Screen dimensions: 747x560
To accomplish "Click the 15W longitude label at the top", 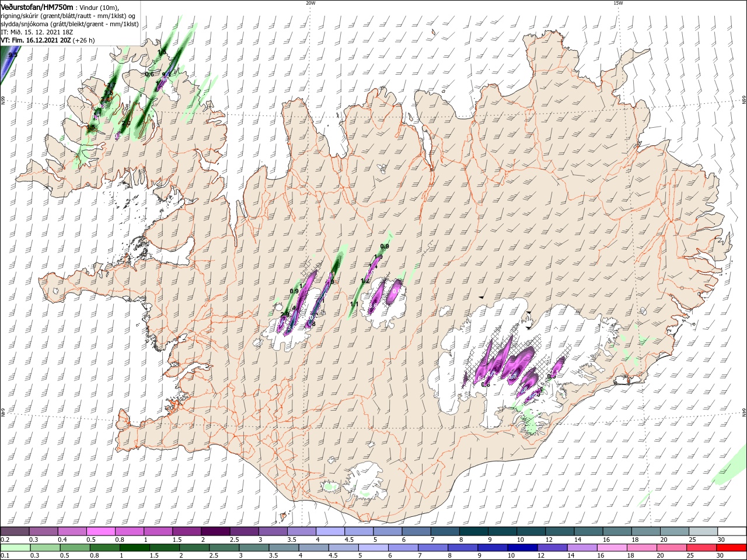I will (x=618, y=3).
